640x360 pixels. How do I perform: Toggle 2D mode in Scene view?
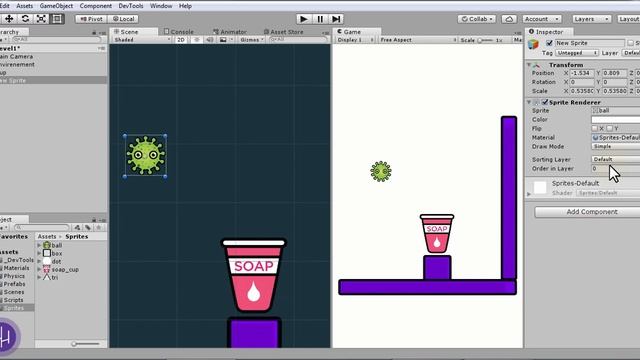[x=181, y=40]
